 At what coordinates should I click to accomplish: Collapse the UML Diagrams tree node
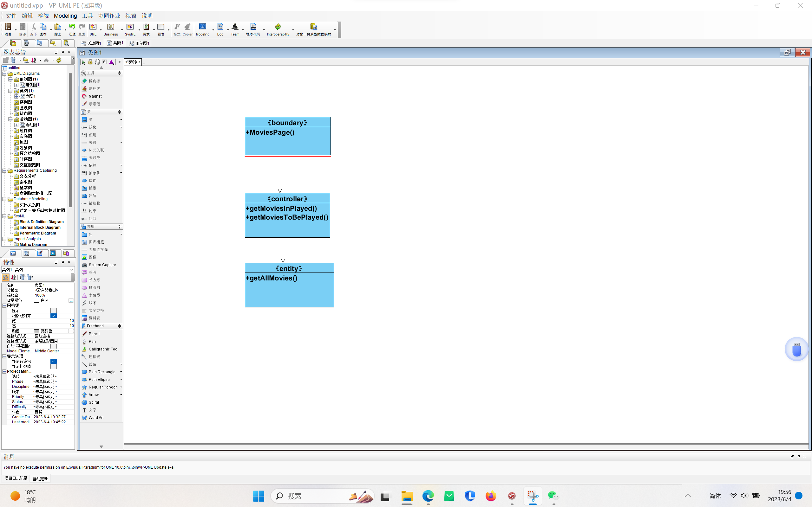click(x=4, y=74)
